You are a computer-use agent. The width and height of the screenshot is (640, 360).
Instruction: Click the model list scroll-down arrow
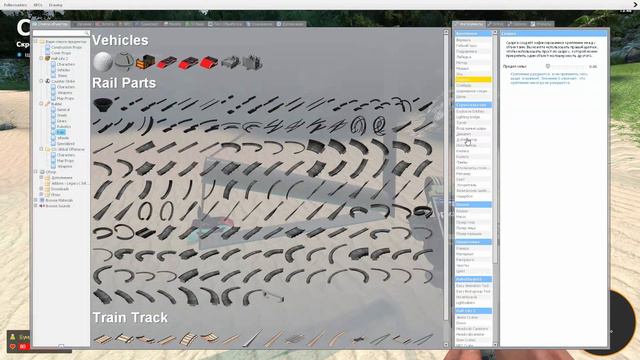tap(446, 345)
